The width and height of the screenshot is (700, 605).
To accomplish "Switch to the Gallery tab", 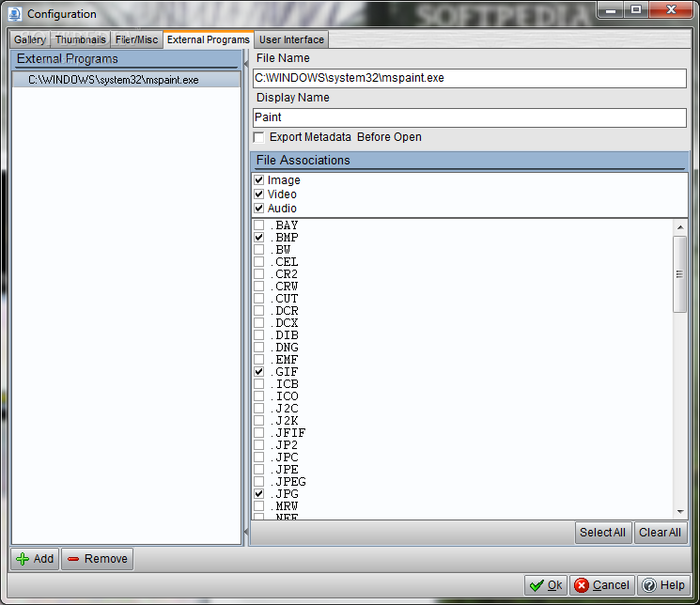I will point(30,39).
